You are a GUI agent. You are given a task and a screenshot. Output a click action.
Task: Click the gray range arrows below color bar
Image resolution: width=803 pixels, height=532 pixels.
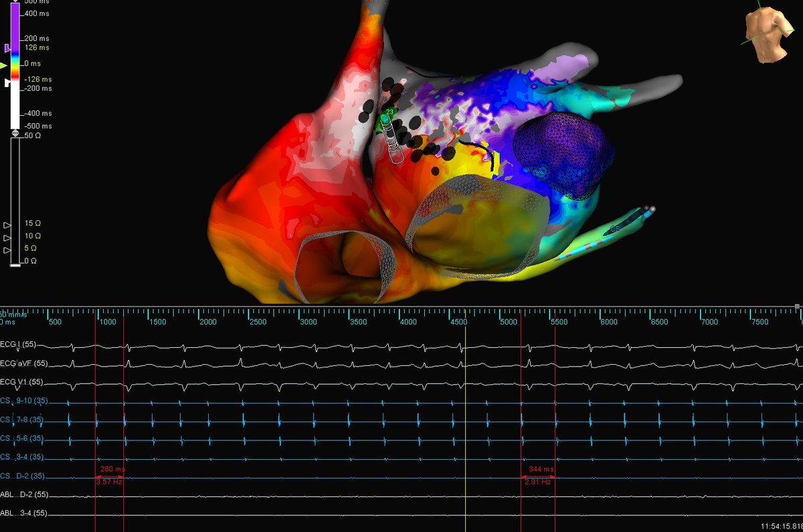[15, 134]
